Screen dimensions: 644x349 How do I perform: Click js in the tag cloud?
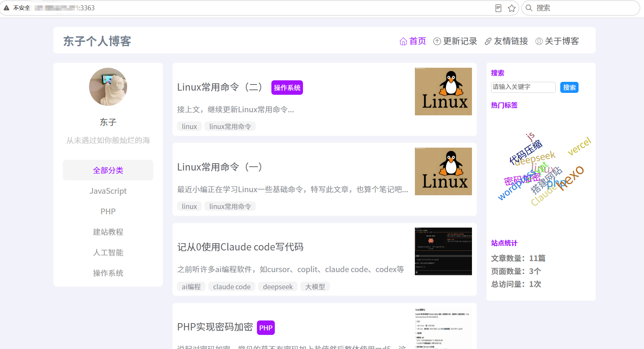530,136
